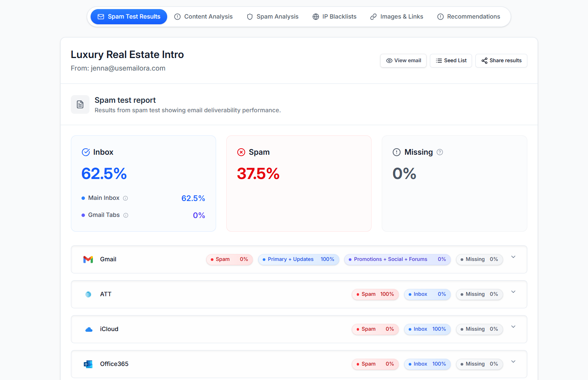588x380 pixels.
Task: Expand the ATT results chevron
Action: [513, 292]
